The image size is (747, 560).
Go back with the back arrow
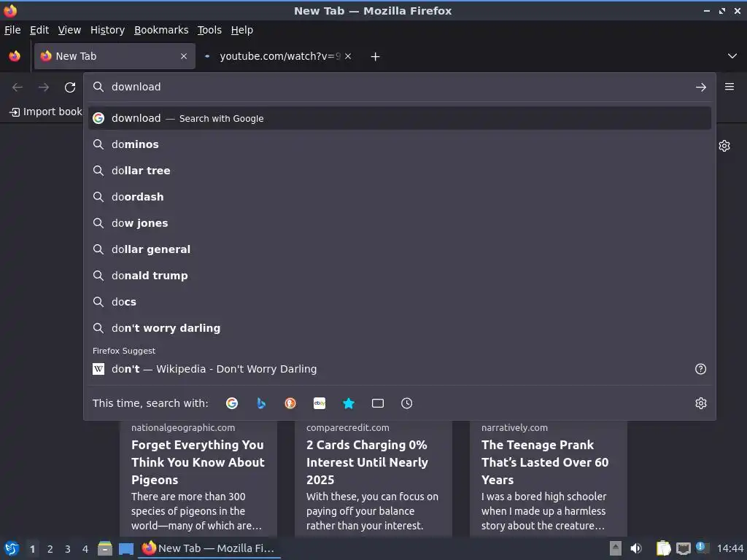point(18,87)
